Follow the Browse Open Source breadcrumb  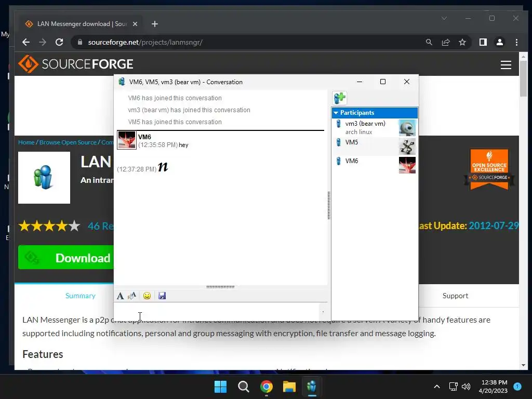pyautogui.click(x=68, y=142)
